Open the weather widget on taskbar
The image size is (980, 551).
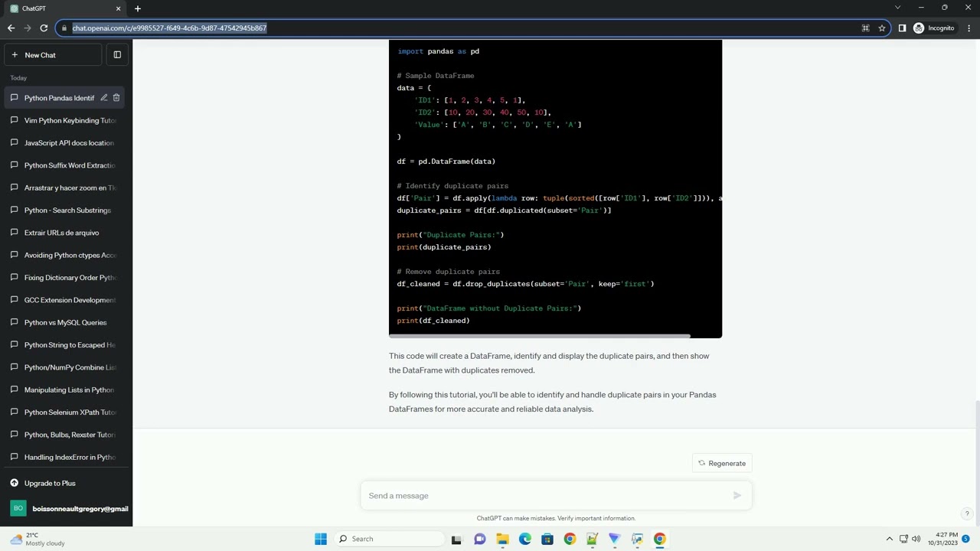37,539
